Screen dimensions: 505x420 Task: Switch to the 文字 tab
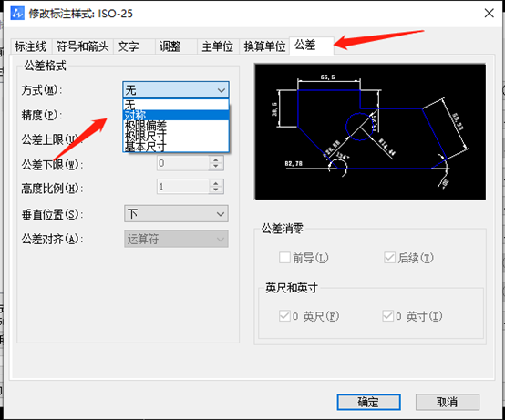click(134, 46)
